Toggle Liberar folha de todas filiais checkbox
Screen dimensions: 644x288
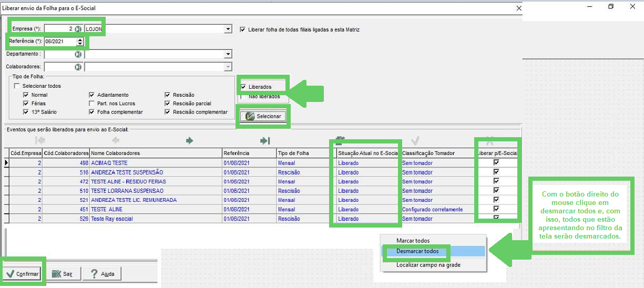pyautogui.click(x=242, y=29)
